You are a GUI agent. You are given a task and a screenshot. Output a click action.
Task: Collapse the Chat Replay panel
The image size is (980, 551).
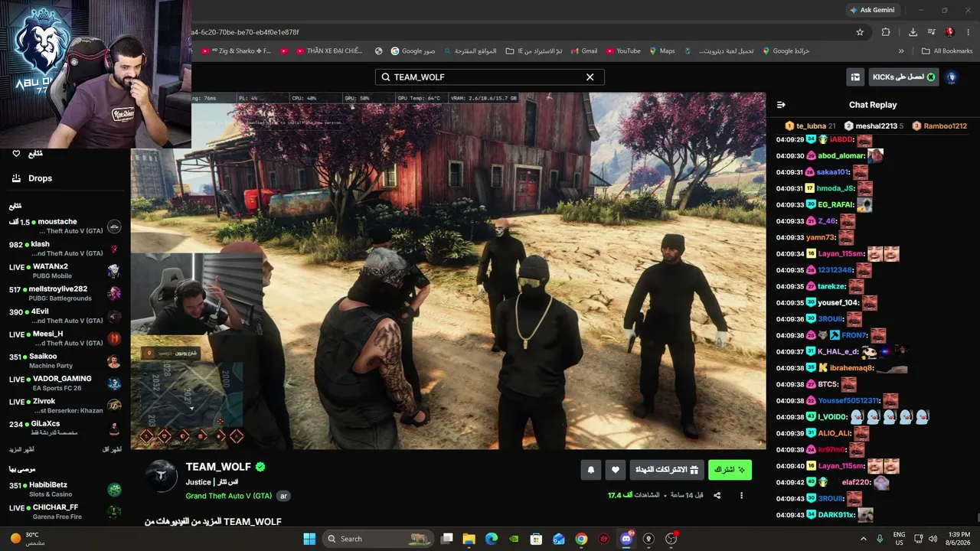[x=781, y=105]
